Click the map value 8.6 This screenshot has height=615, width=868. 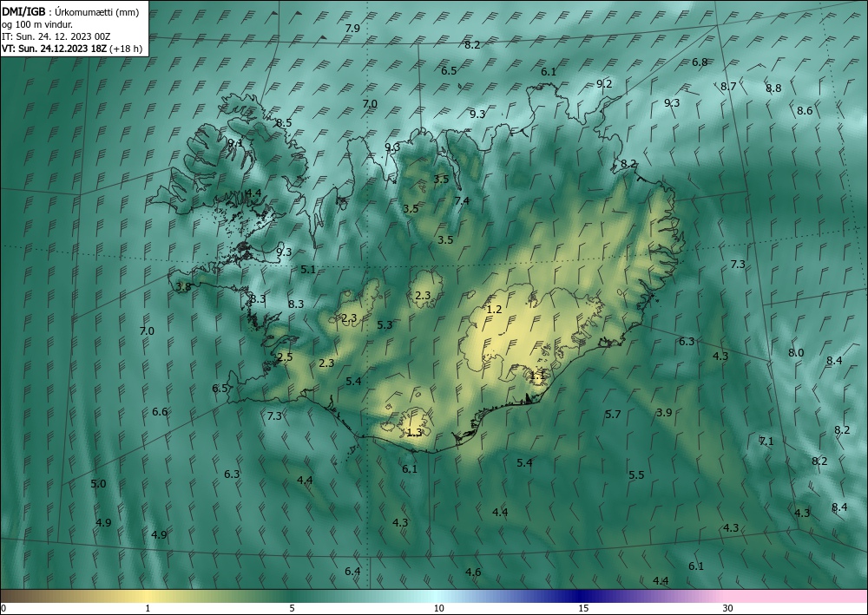coord(805,111)
